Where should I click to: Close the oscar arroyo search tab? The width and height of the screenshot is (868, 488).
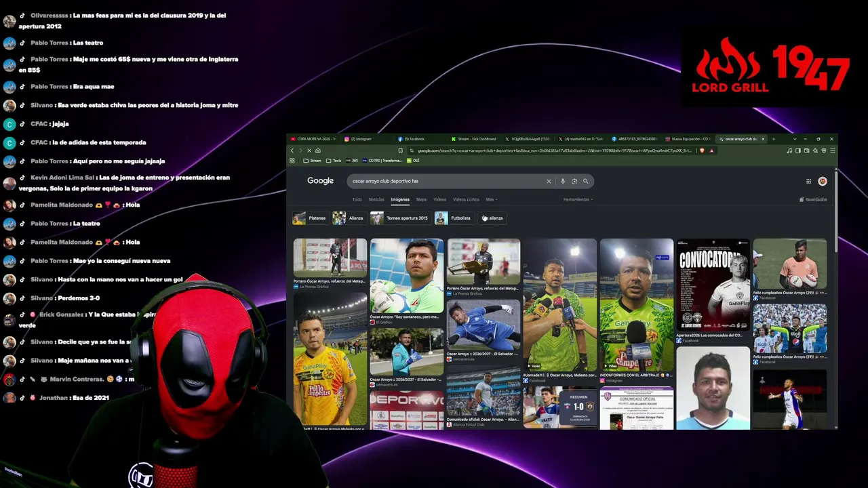point(763,139)
